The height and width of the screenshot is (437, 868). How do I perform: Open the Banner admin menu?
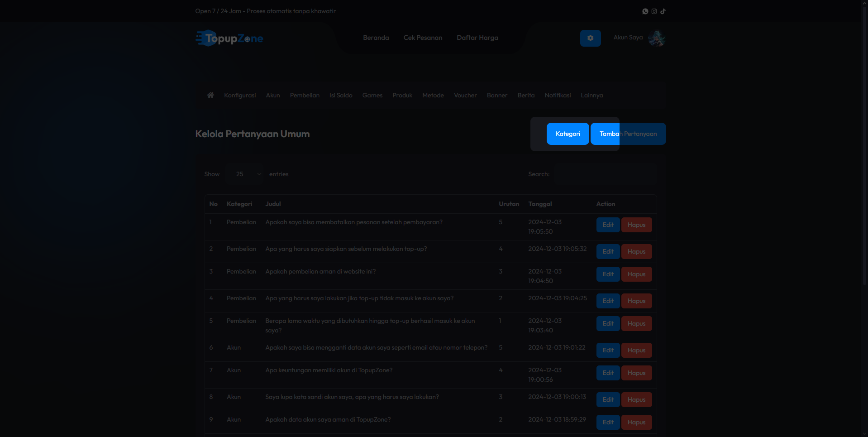tap(497, 95)
